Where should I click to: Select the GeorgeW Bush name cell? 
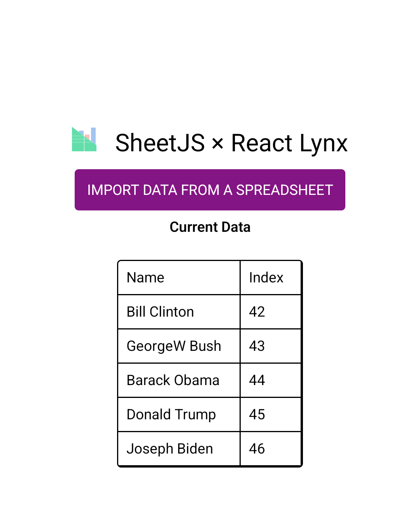pyautogui.click(x=179, y=346)
